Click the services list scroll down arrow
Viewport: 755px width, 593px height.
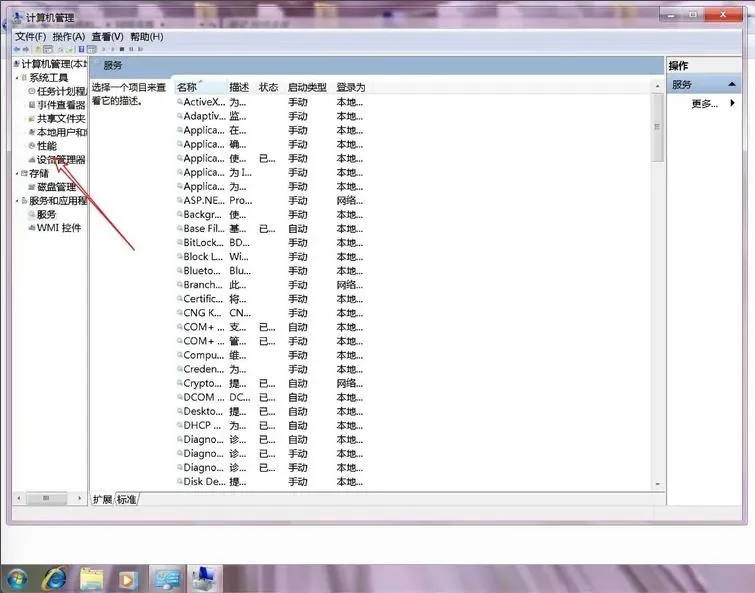point(657,484)
